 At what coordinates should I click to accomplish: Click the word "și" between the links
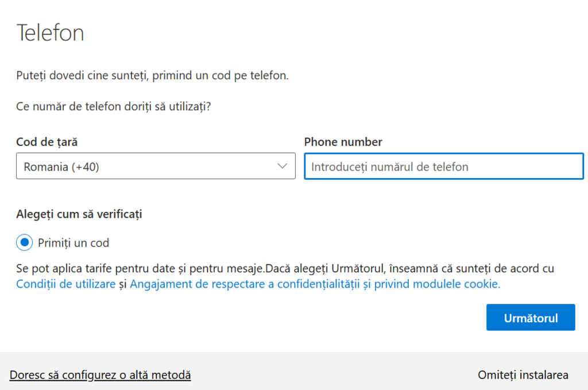122,284
